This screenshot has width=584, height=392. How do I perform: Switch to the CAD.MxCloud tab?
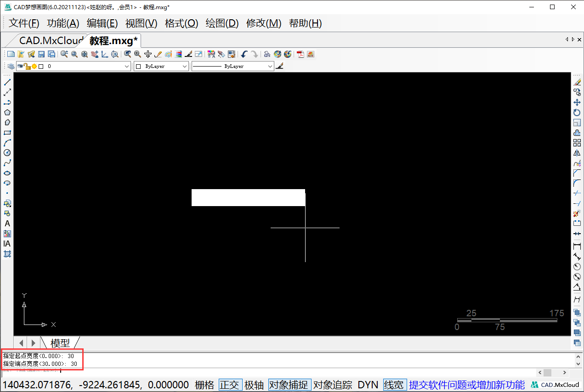coord(51,40)
